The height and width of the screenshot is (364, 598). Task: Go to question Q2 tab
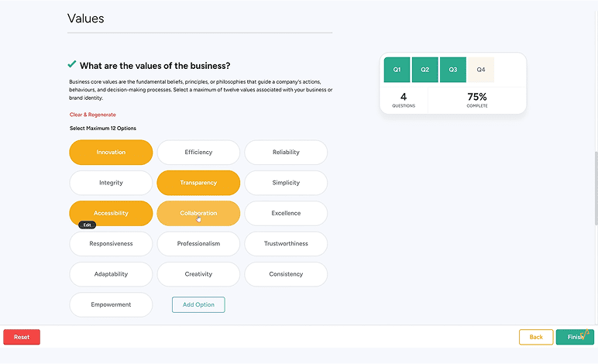(424, 70)
